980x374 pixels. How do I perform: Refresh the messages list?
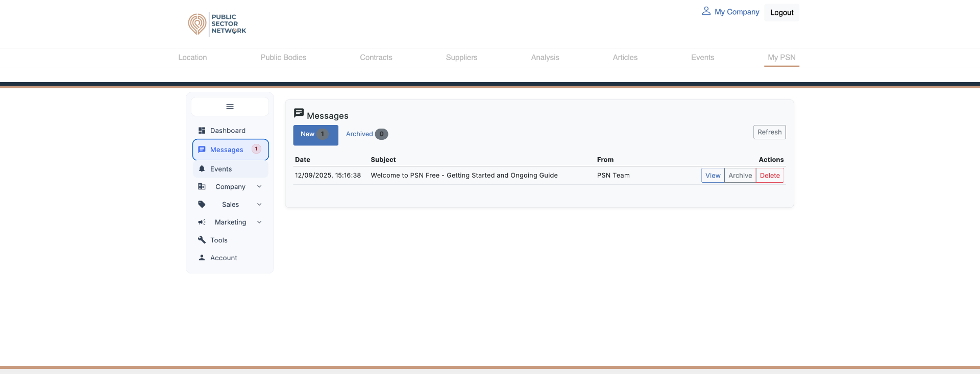(x=770, y=132)
